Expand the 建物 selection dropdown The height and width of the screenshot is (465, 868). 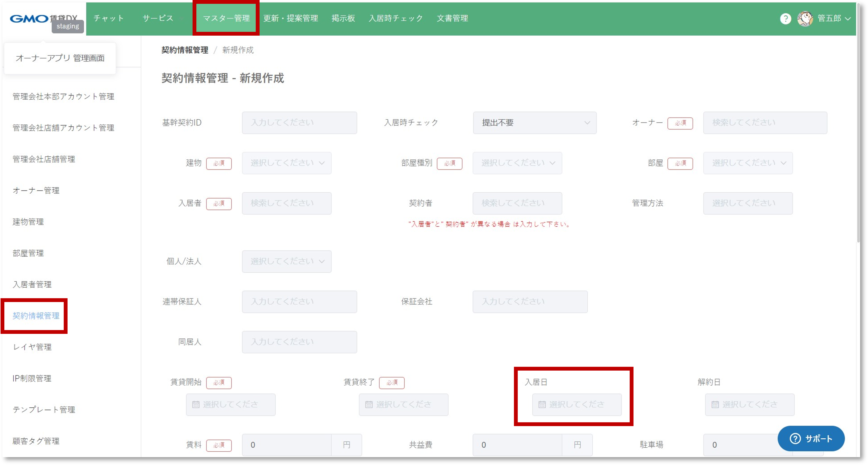click(x=287, y=163)
